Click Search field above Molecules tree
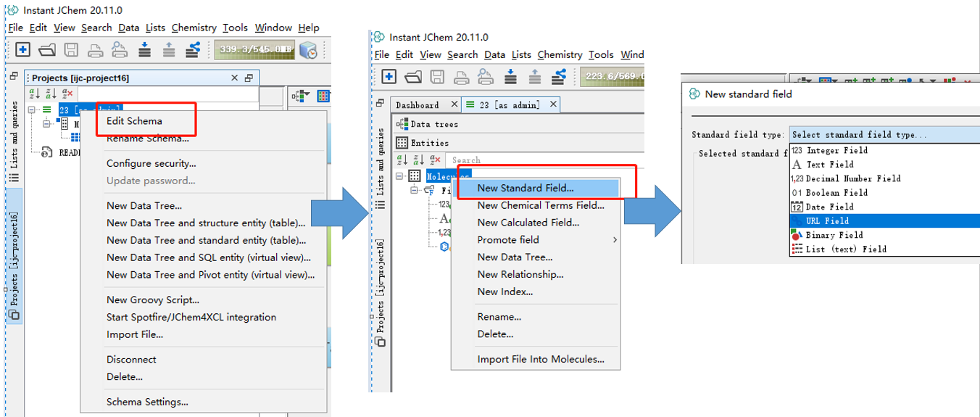Screen dimensions: 980x417 coord(544,160)
